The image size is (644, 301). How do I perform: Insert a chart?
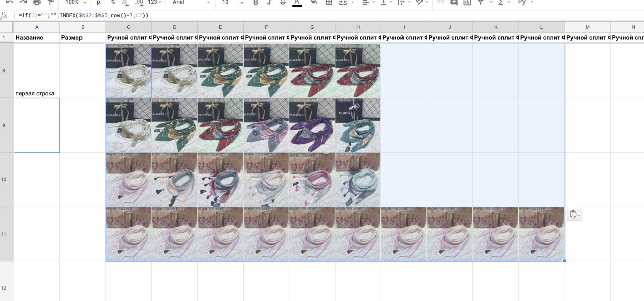tap(467, 3)
